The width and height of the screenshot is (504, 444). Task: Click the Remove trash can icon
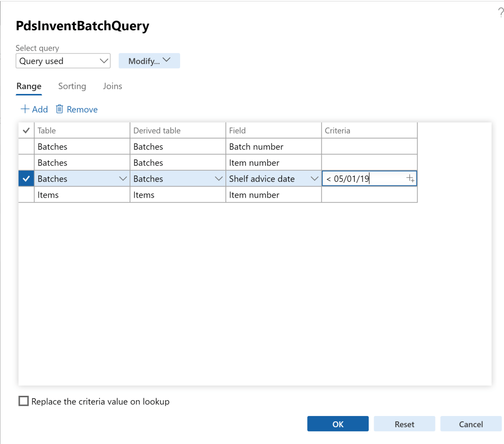point(60,109)
